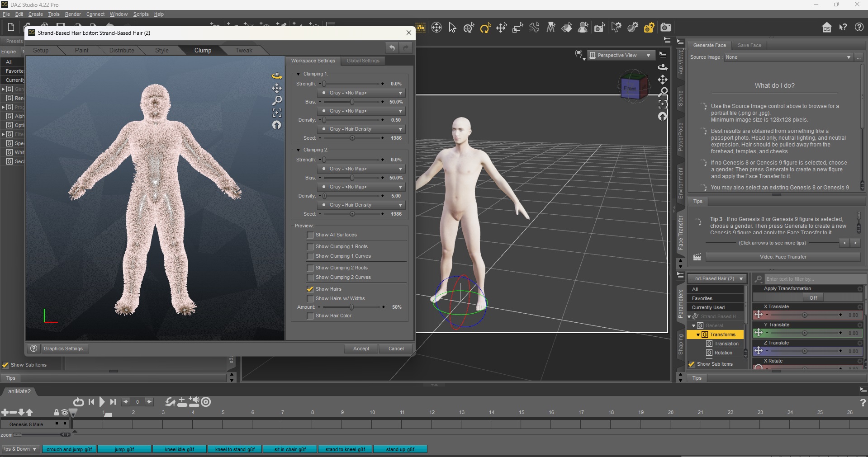The image size is (868, 457).
Task: Enable Show Clumping 2 Roots checkbox
Action: click(x=310, y=268)
